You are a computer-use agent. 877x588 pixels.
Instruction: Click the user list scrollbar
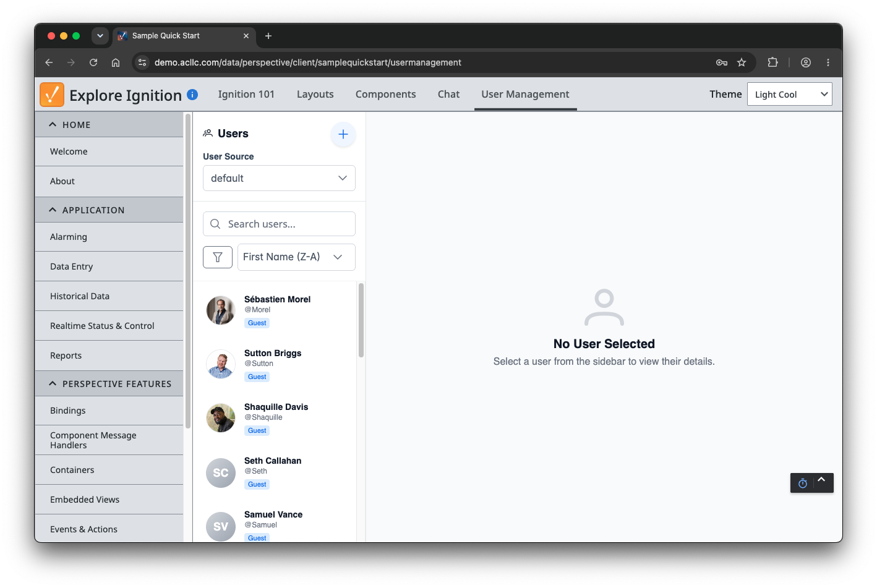pos(361,320)
